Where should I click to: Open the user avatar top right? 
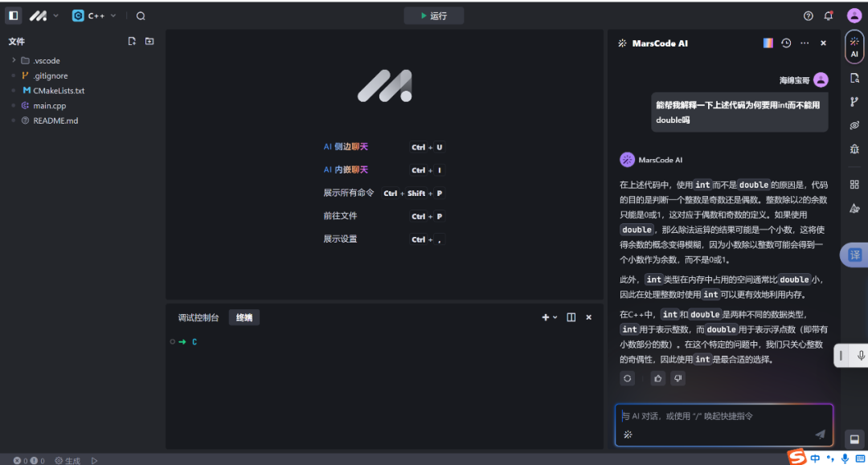coord(854,15)
